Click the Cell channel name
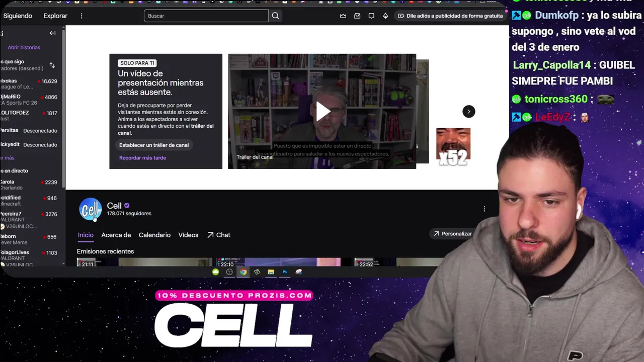This screenshot has height=362, width=644. point(114,206)
